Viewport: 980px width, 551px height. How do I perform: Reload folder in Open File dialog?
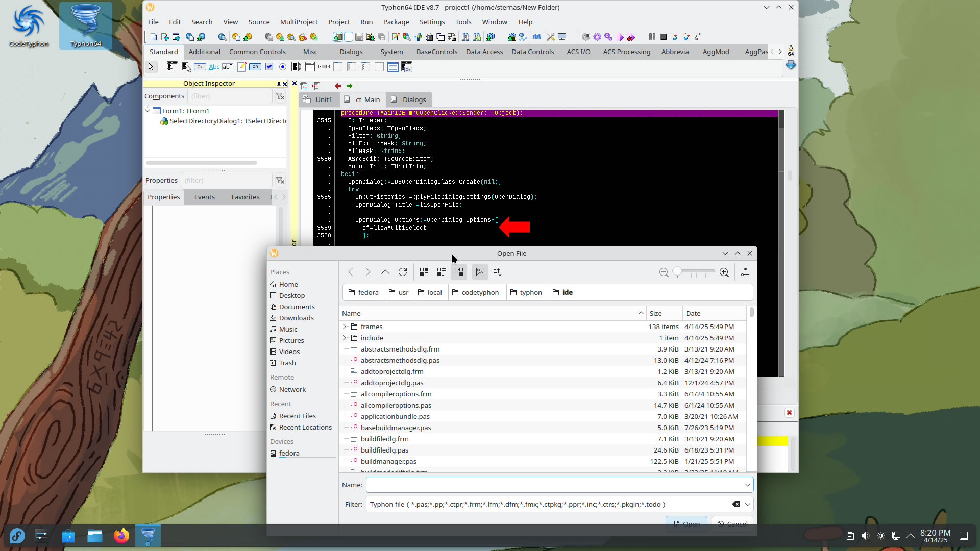tap(403, 272)
